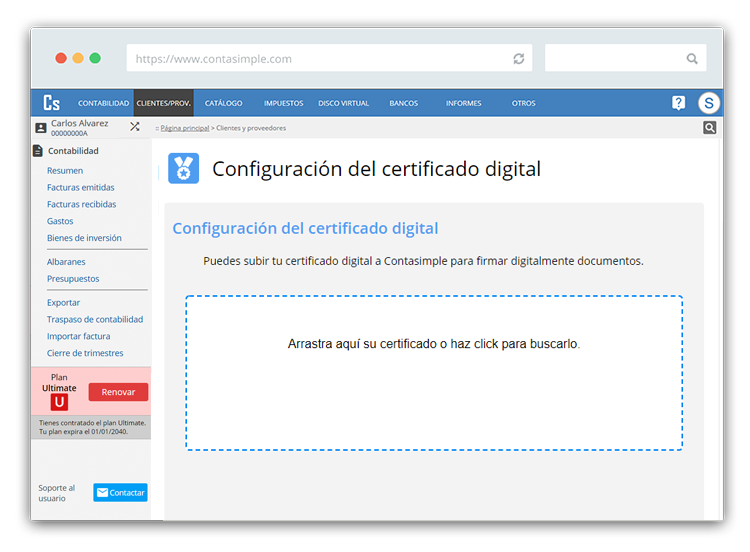Screen dimensions: 750x552
Task: Click the browser reload icon
Action: click(518, 59)
